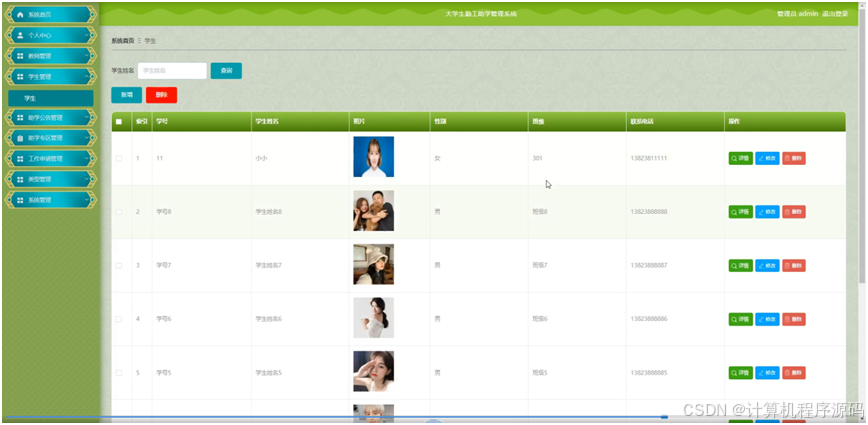Click 修改 for 学生姓名7
Viewport: 868px width, 425px height.
pos(767,266)
